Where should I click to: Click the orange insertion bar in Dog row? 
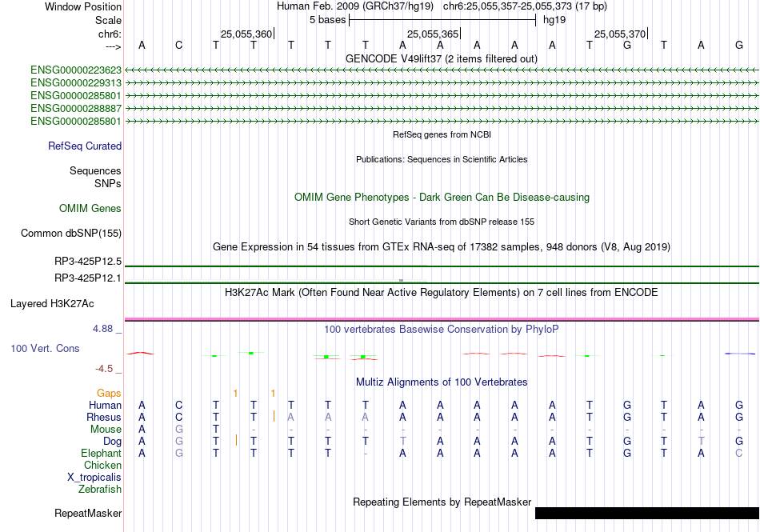tap(236, 440)
